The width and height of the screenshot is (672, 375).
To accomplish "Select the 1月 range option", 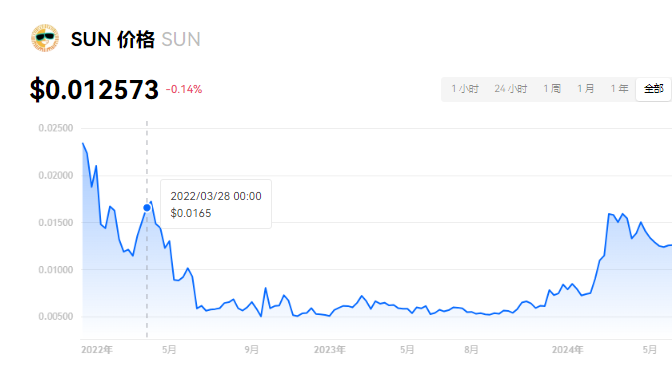I will click(585, 89).
